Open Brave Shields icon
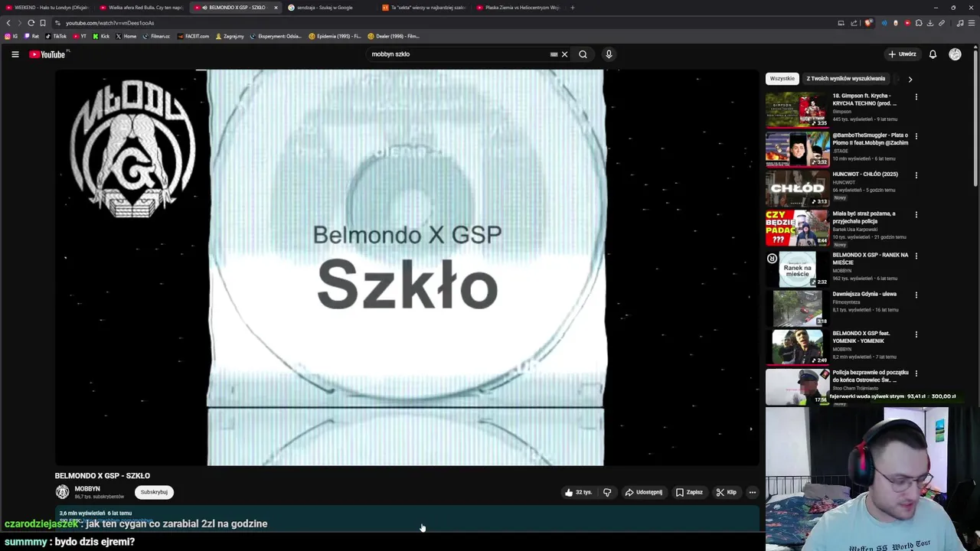This screenshot has width=980, height=551. coord(868,23)
